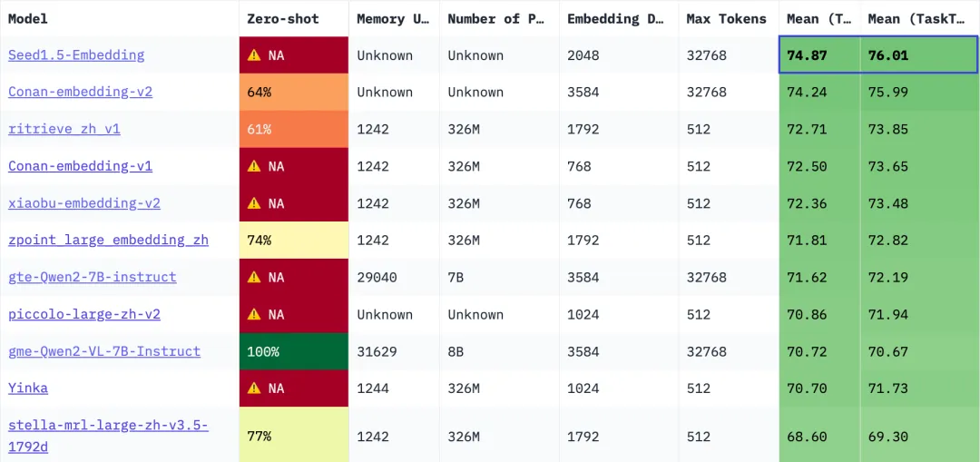Open the zpoint_large_embedding_zh link
The width and height of the screenshot is (980, 462).
click(108, 240)
